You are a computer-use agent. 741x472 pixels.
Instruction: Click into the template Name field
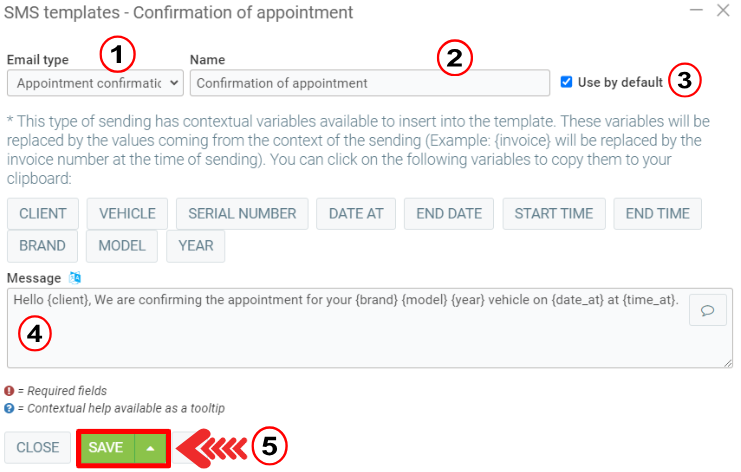click(x=369, y=83)
